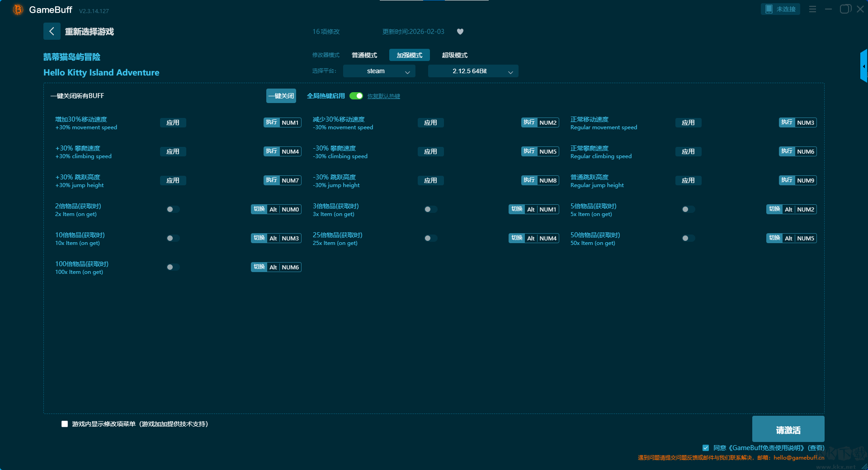Click the NUM1 hotkey execute badge
The height and width of the screenshot is (470, 868).
[283, 122]
